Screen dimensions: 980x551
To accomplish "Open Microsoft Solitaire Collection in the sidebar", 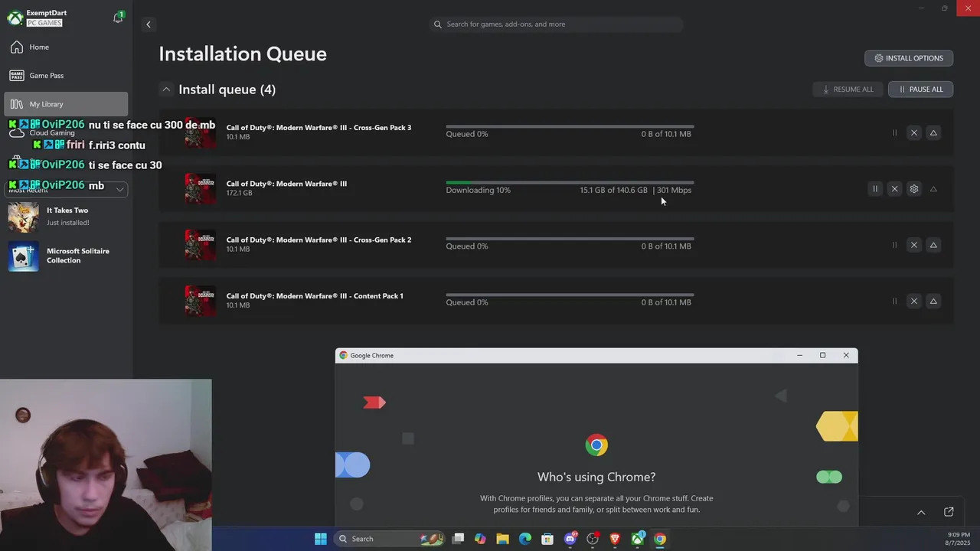I will (66, 256).
